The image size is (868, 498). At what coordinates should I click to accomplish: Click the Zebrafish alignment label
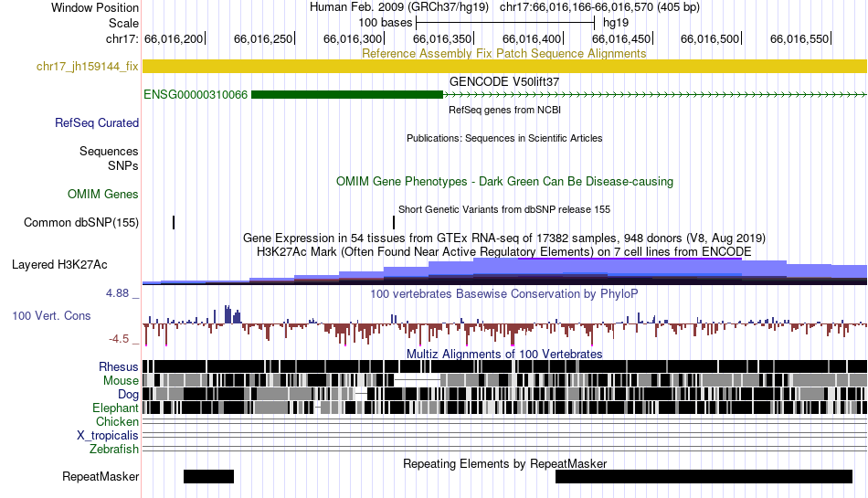(114, 449)
